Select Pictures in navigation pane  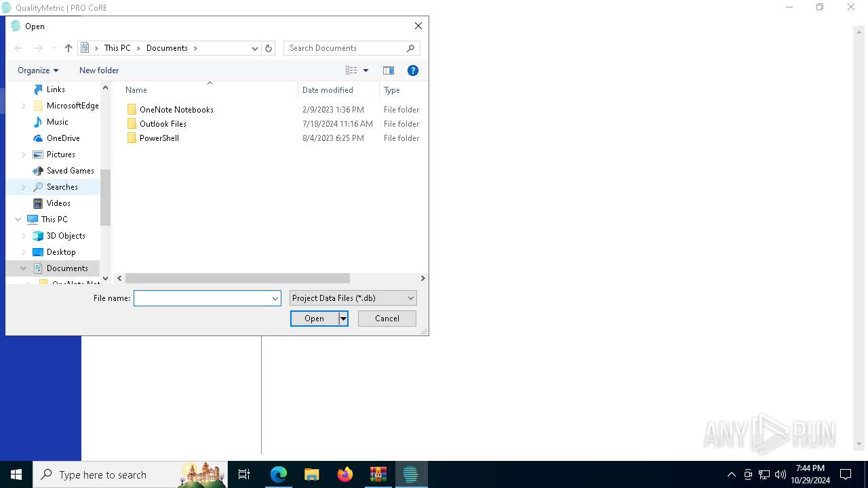coord(61,155)
